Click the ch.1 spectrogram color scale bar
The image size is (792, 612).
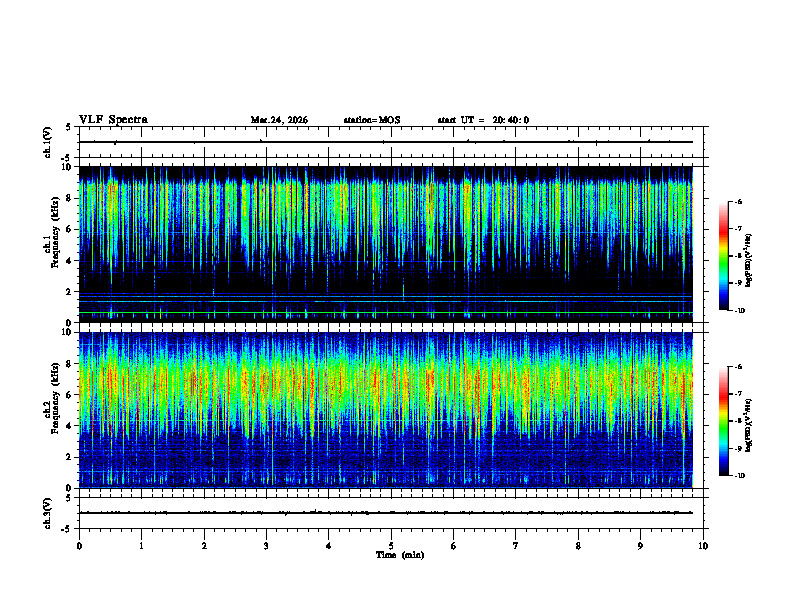click(x=723, y=256)
